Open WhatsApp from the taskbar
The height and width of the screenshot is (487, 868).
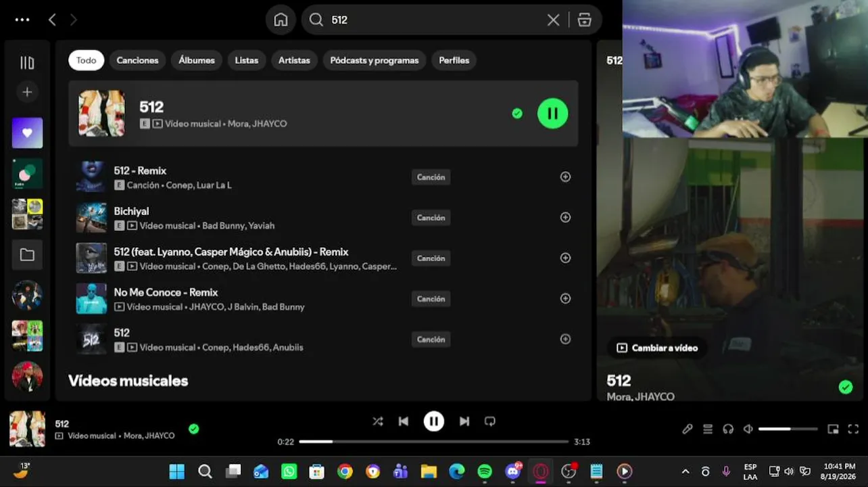[x=289, y=471]
